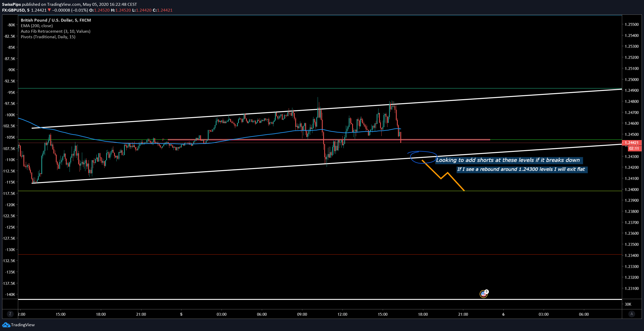Select the Pivots (Traditional, Daily, 15) label
The width and height of the screenshot is (644, 331).
click(48, 37)
